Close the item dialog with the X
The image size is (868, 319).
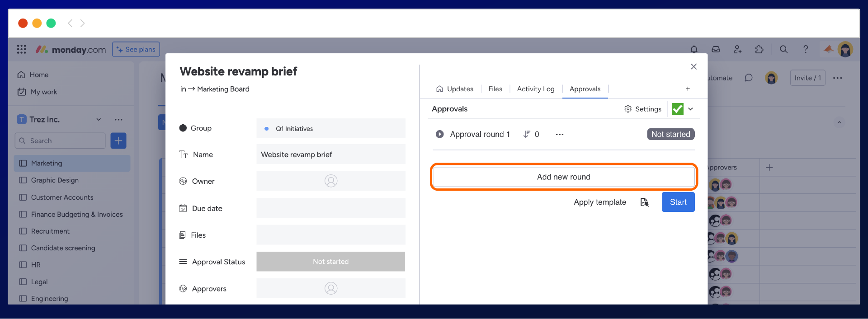click(693, 66)
